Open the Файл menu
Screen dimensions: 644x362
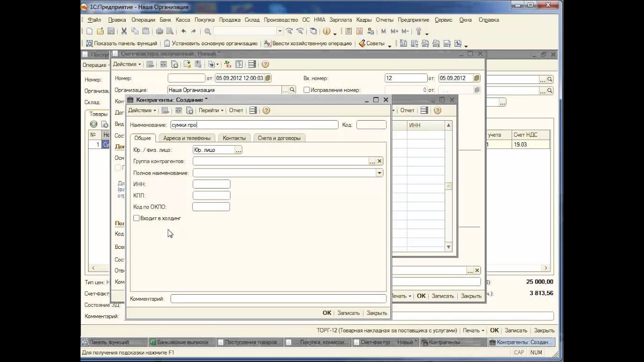[x=94, y=20]
